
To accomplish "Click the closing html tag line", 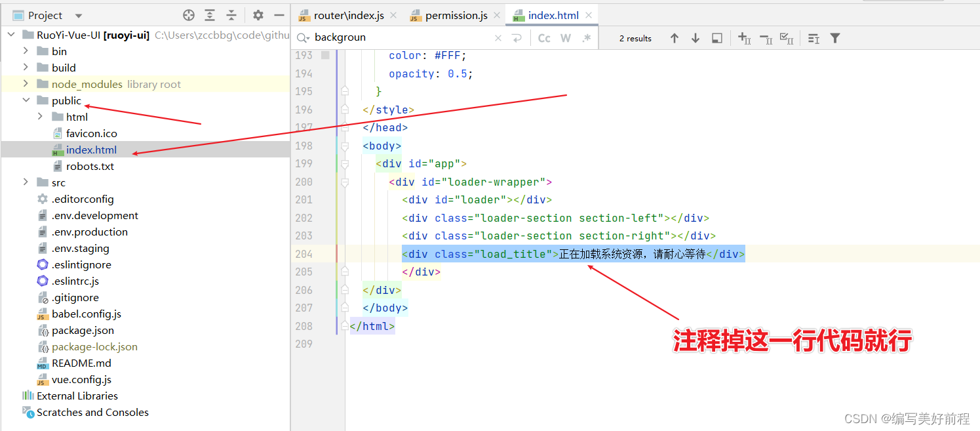I will pyautogui.click(x=372, y=326).
